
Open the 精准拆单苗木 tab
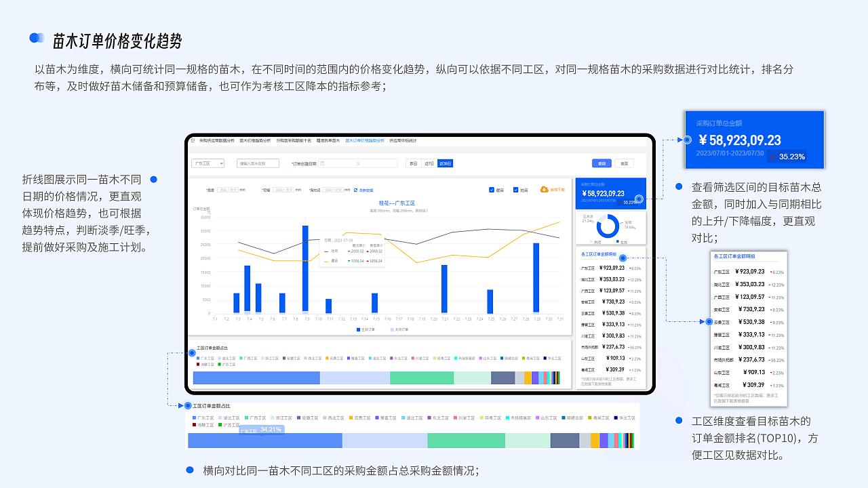click(x=328, y=140)
